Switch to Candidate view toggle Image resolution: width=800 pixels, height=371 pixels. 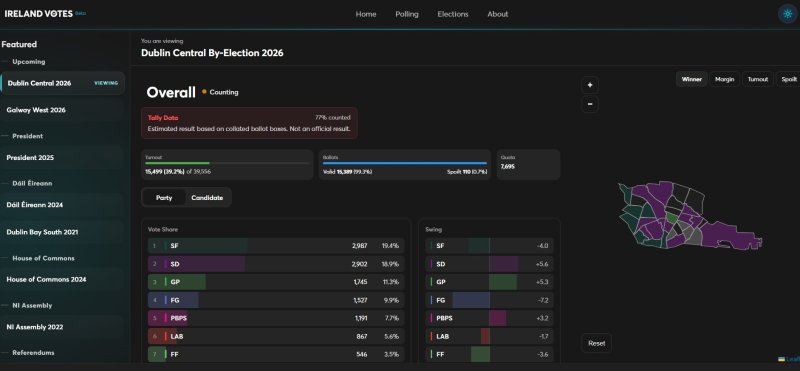tap(207, 197)
